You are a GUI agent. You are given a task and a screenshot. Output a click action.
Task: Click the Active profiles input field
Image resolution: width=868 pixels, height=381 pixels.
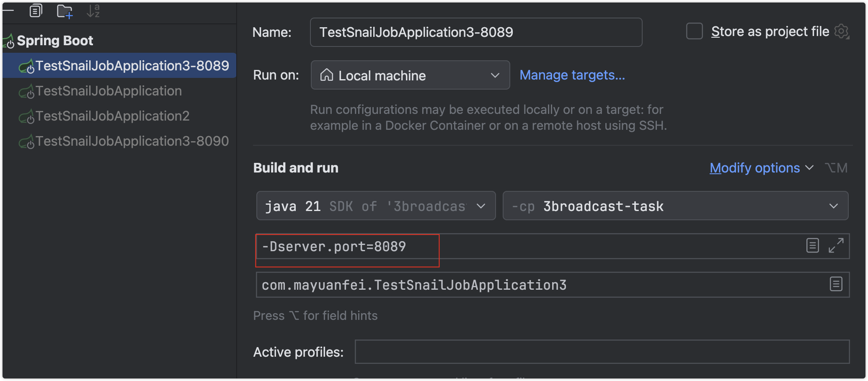click(602, 352)
